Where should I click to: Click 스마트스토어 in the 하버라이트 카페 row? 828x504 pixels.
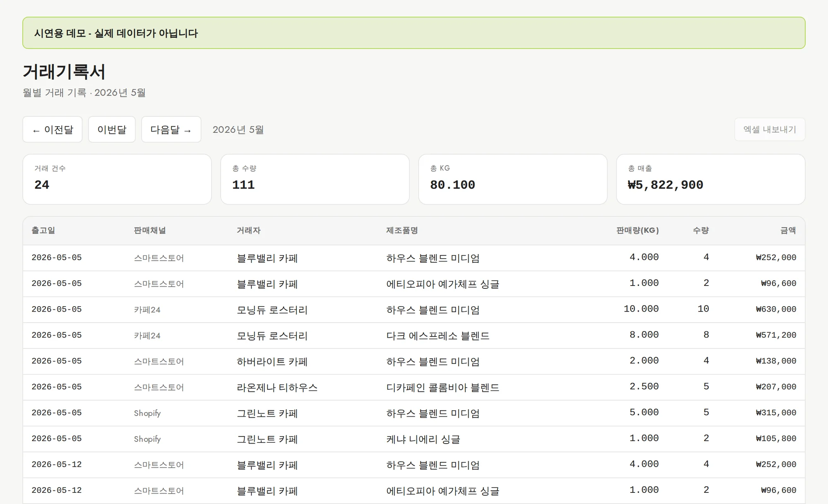(159, 362)
